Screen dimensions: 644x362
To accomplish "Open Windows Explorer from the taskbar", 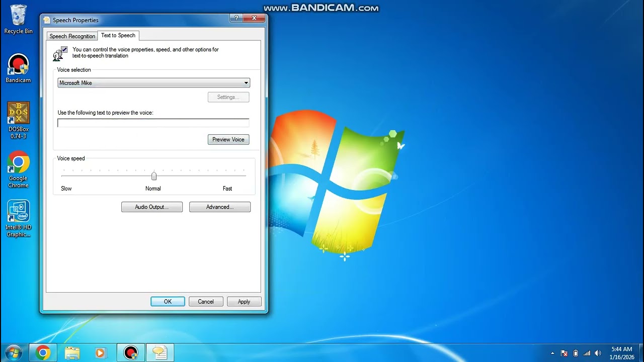I will click(72, 353).
